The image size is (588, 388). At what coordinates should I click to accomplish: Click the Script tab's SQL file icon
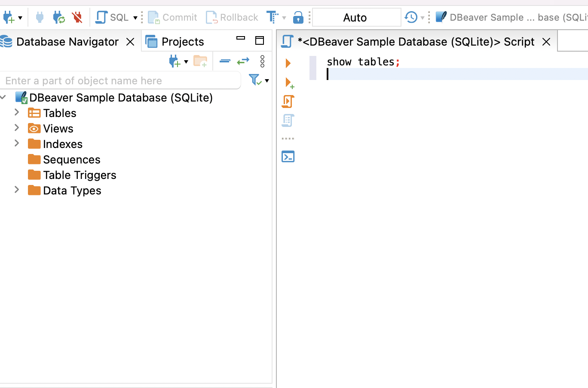287,42
